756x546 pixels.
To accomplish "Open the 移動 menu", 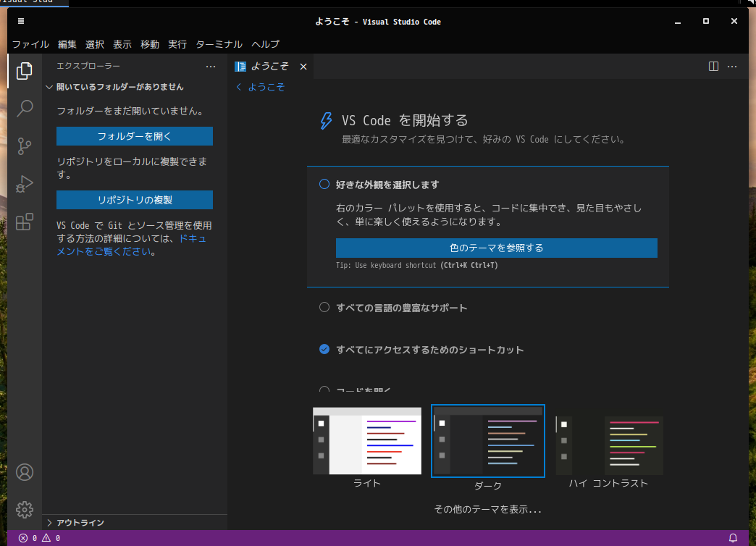I will coord(149,44).
